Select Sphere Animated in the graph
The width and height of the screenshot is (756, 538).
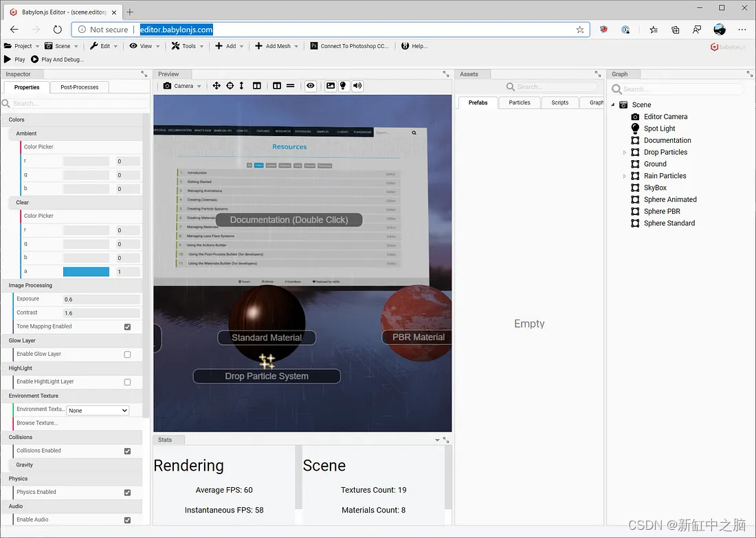pos(670,199)
